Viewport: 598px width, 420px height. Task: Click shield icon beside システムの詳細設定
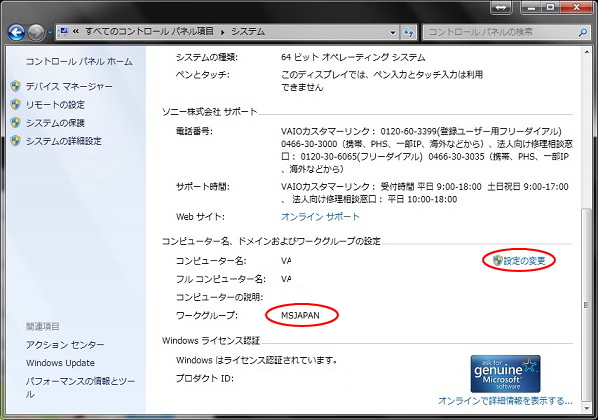tap(16, 141)
